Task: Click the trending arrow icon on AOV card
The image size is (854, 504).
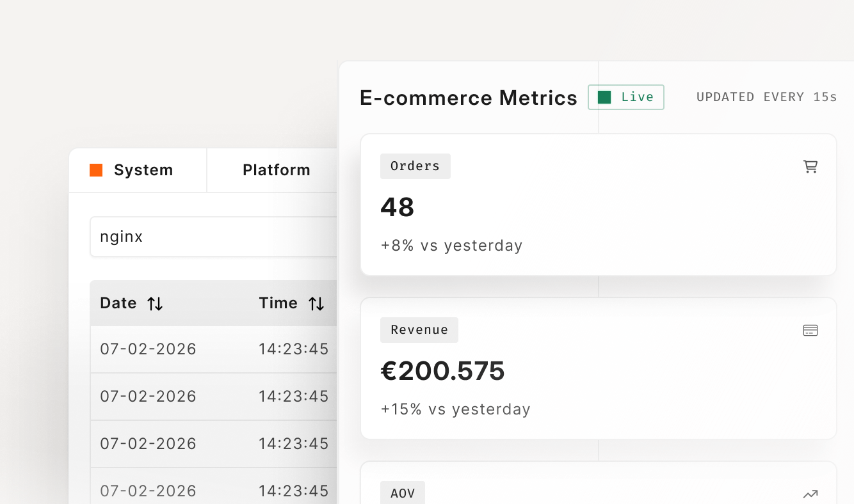Action: pyautogui.click(x=810, y=494)
